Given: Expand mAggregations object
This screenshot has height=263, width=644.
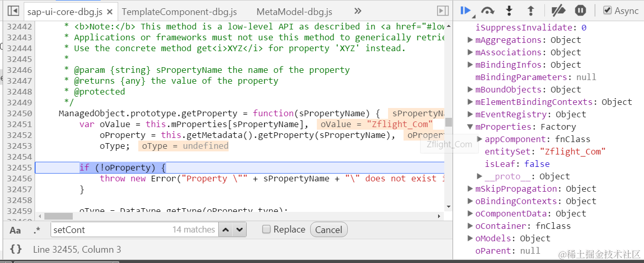Looking at the screenshot, I should point(470,40).
